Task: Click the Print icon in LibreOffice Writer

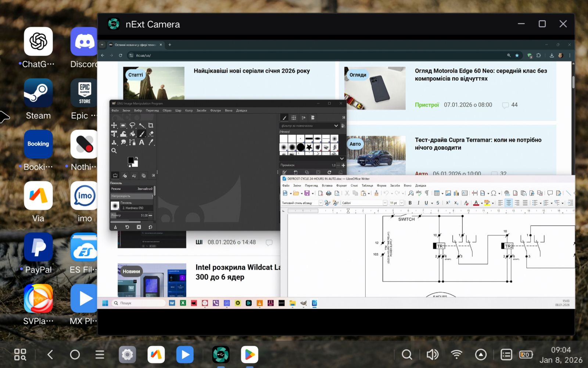Action: point(329,193)
